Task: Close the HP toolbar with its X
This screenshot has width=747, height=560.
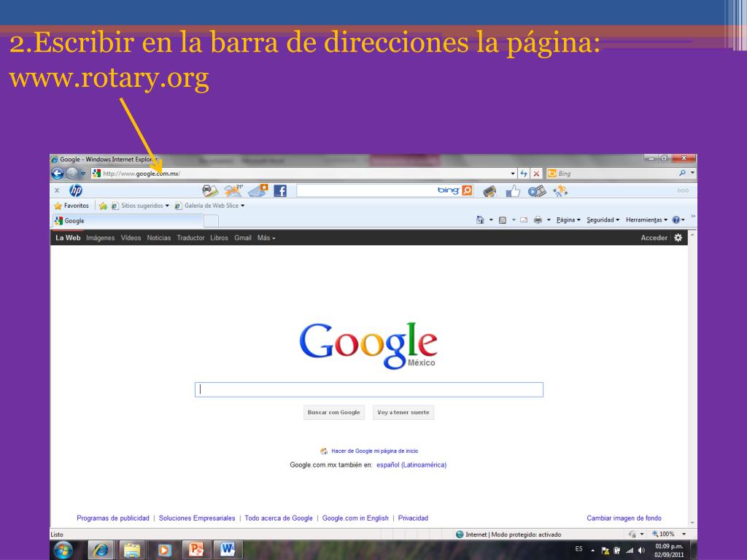Action: (57, 190)
